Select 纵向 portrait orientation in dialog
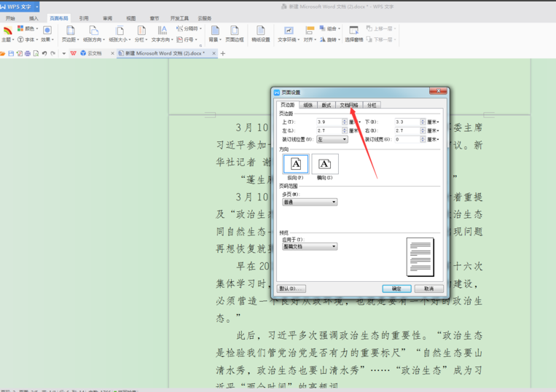Viewport: 556px width, 392px height. (296, 164)
